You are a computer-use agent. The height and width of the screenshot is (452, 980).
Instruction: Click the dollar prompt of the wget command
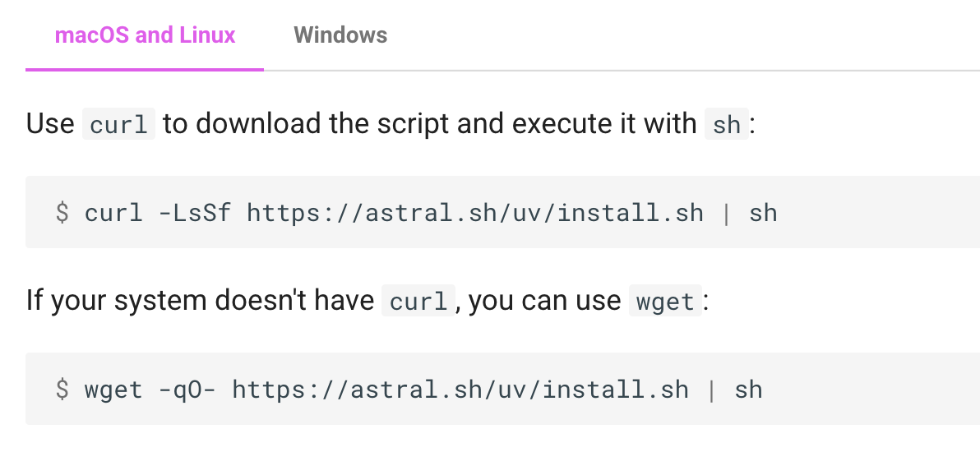click(x=62, y=389)
